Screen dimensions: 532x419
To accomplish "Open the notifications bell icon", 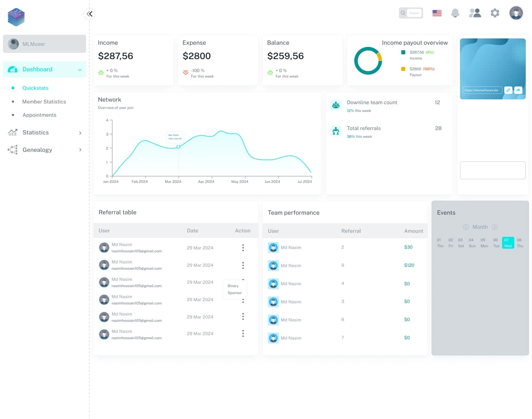I will point(455,13).
